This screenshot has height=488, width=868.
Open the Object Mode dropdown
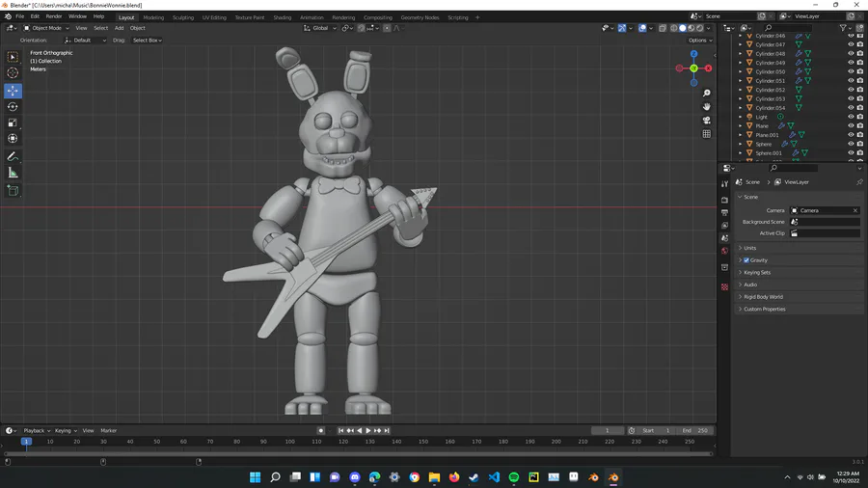point(46,28)
